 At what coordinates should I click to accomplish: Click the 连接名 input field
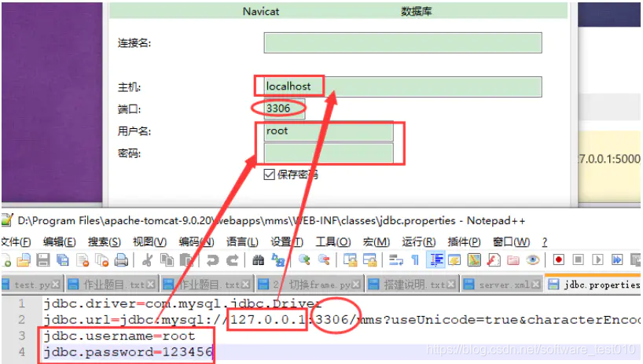coord(402,42)
